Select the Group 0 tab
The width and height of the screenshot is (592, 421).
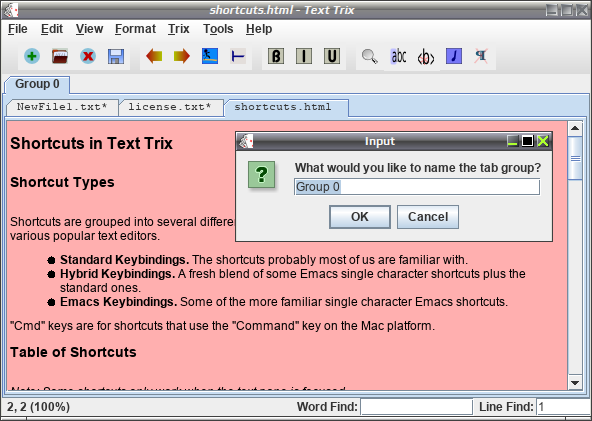click(x=37, y=84)
